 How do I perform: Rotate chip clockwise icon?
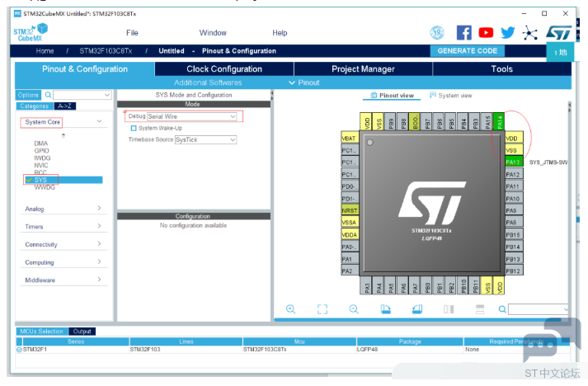tap(385, 309)
